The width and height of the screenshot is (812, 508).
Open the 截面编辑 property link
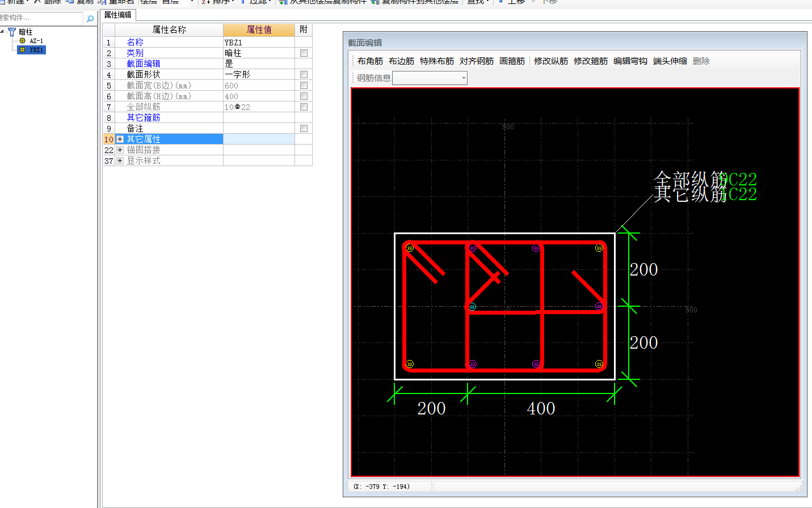[144, 63]
